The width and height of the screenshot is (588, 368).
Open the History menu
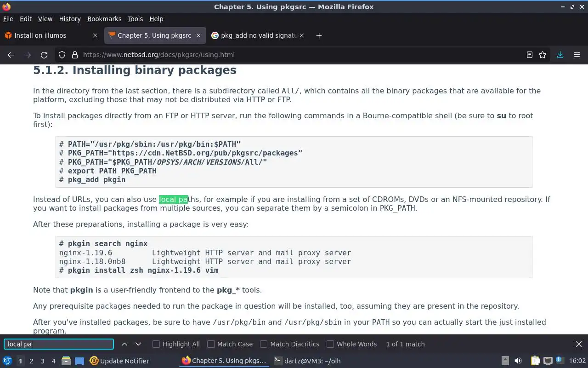pyautogui.click(x=70, y=19)
